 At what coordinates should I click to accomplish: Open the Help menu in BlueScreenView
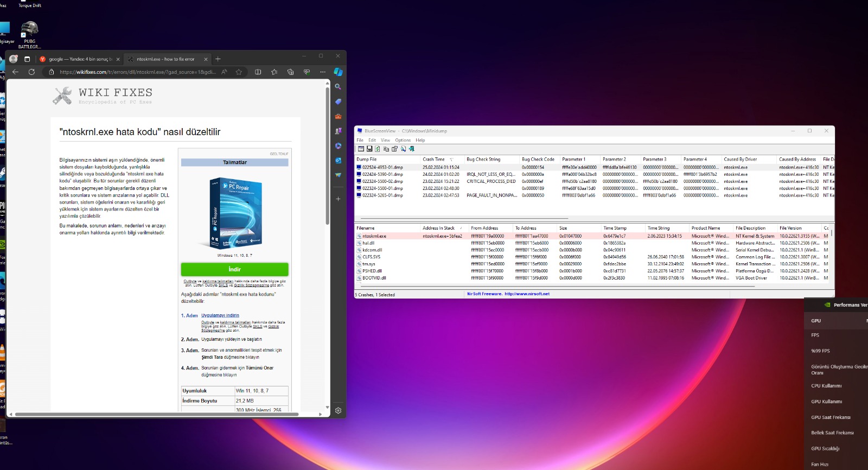click(x=420, y=140)
